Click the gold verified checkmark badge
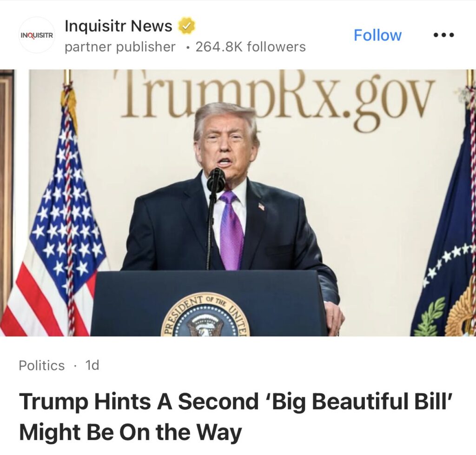The image size is (476, 455). 186,26
